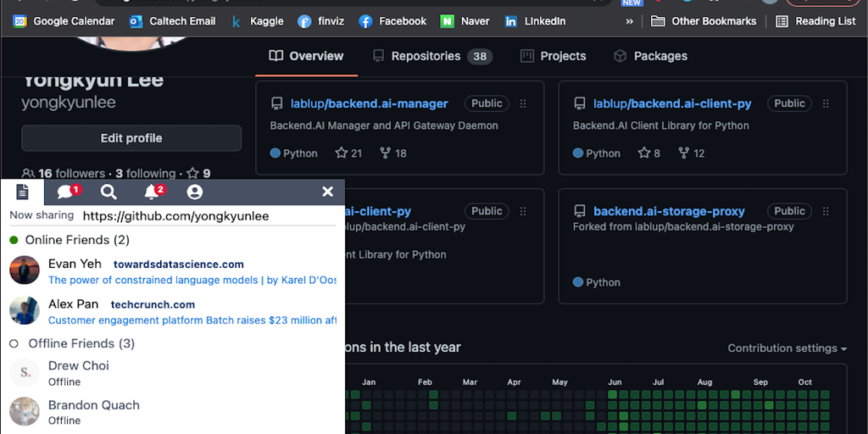Image resolution: width=868 pixels, height=434 pixels.
Task: Select the document page icon tab
Action: [23, 192]
